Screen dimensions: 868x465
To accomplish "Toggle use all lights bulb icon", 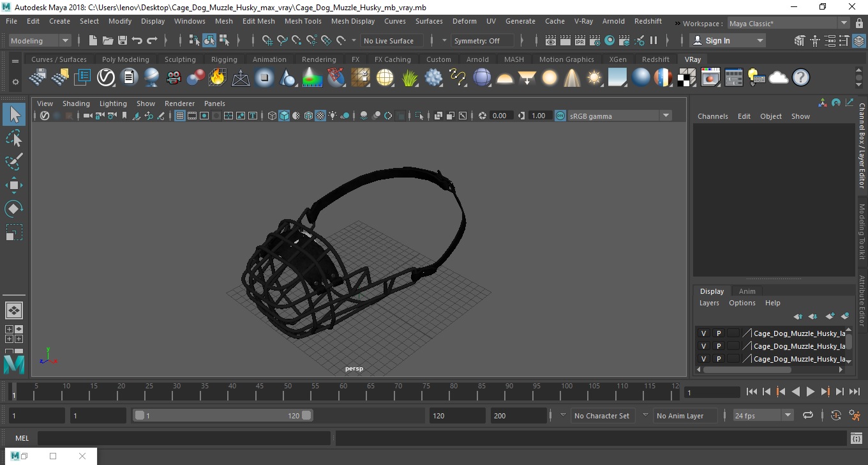I will (x=333, y=116).
